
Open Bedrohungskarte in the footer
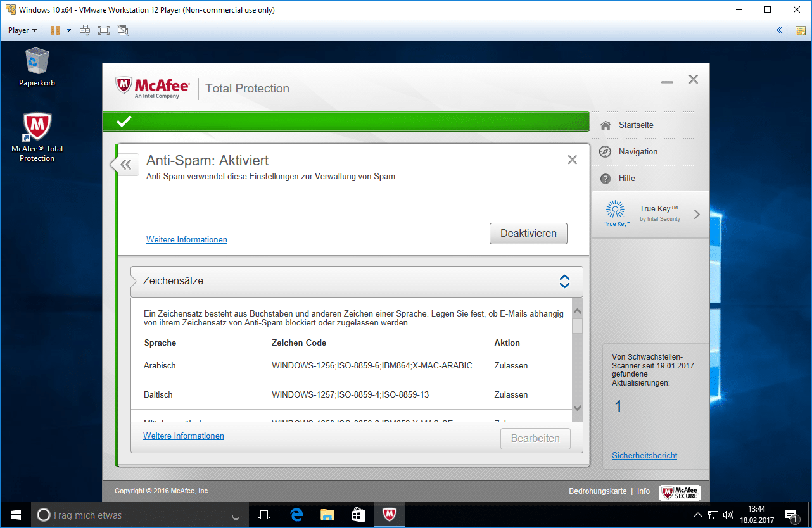[597, 491]
